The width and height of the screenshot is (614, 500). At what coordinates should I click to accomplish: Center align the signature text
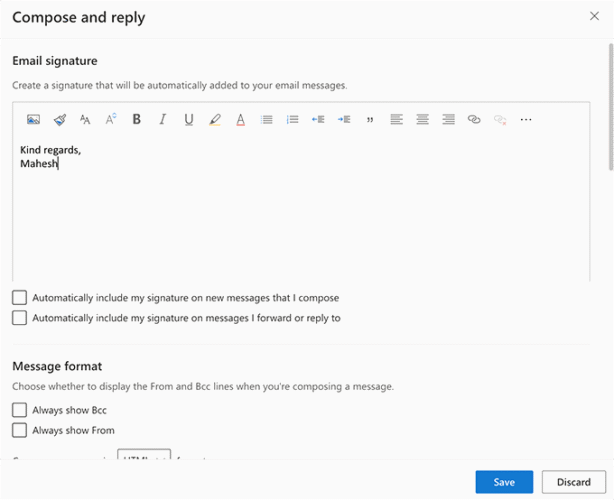point(422,120)
